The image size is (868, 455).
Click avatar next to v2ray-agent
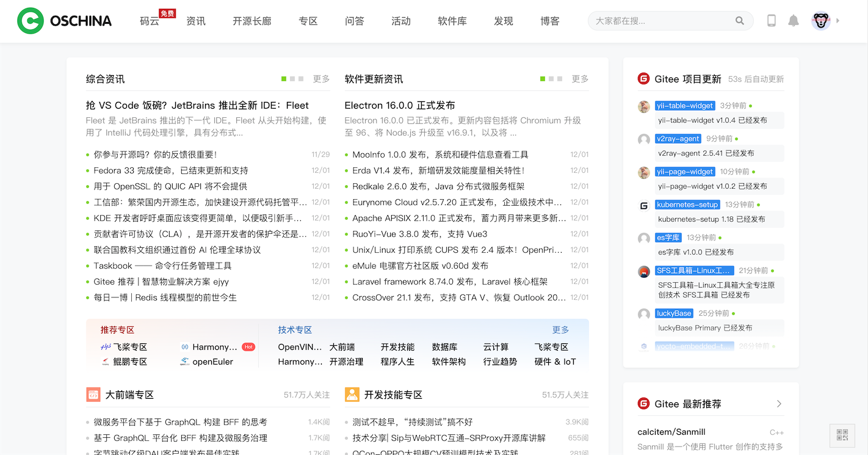point(644,139)
